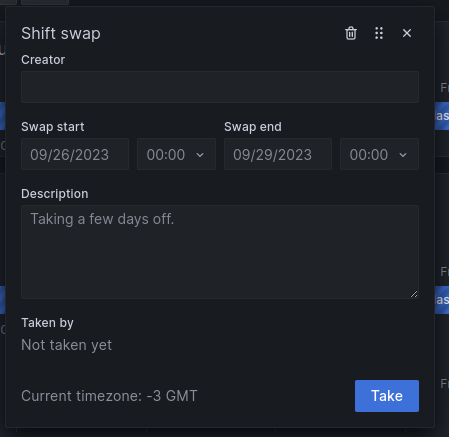Open Swap end 00:00 time selector

click(x=379, y=154)
